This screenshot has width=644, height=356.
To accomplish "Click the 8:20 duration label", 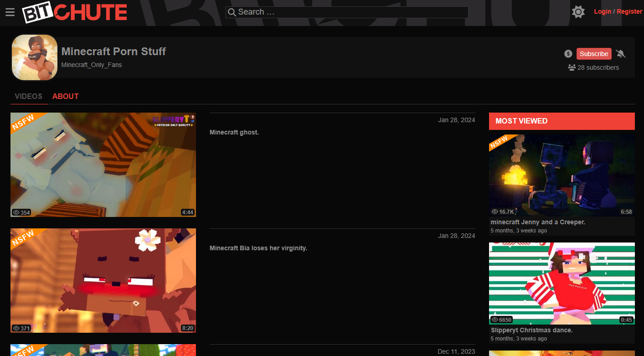I will [188, 328].
